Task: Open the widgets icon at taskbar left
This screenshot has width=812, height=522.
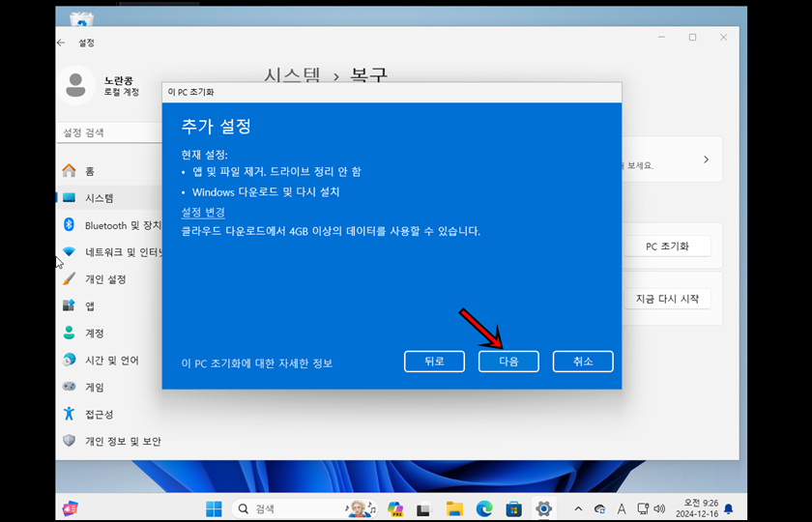Action: [x=70, y=508]
